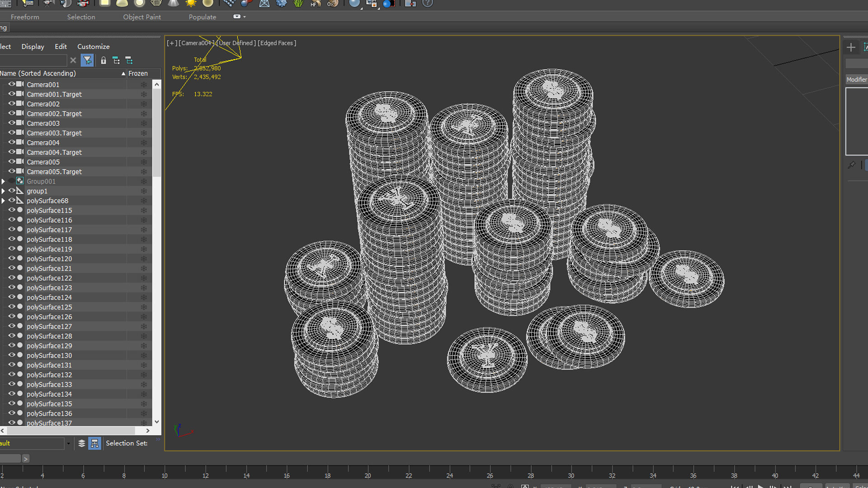Toggle the selection filter funnel icon
Screen dimensions: 868x488
(x=87, y=60)
